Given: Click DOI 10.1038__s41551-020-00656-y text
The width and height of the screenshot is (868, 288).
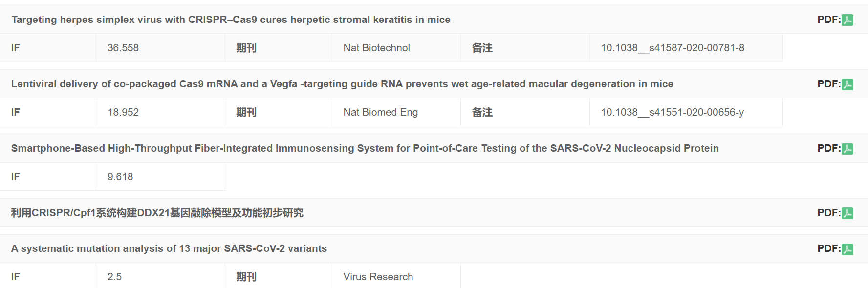Looking at the screenshot, I should (x=673, y=112).
